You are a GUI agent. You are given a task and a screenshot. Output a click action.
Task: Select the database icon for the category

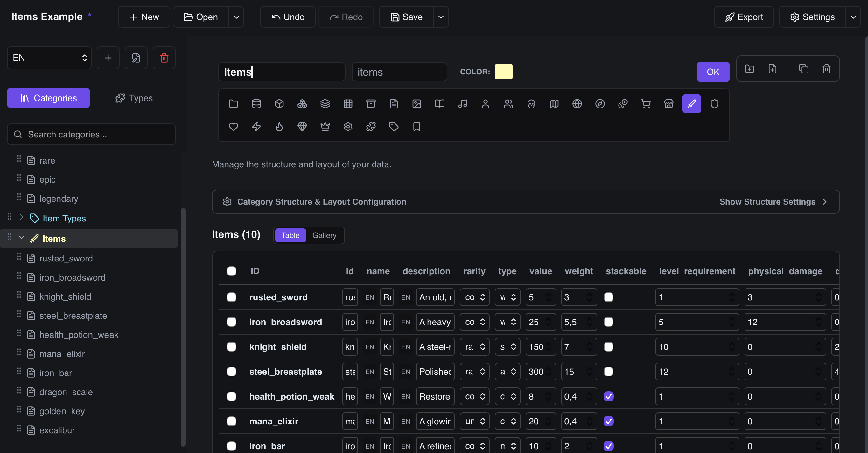pyautogui.click(x=256, y=104)
